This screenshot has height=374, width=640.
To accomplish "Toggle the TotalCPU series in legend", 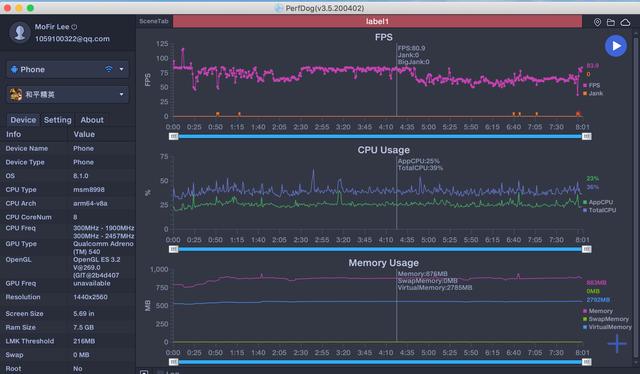I will pos(599,210).
